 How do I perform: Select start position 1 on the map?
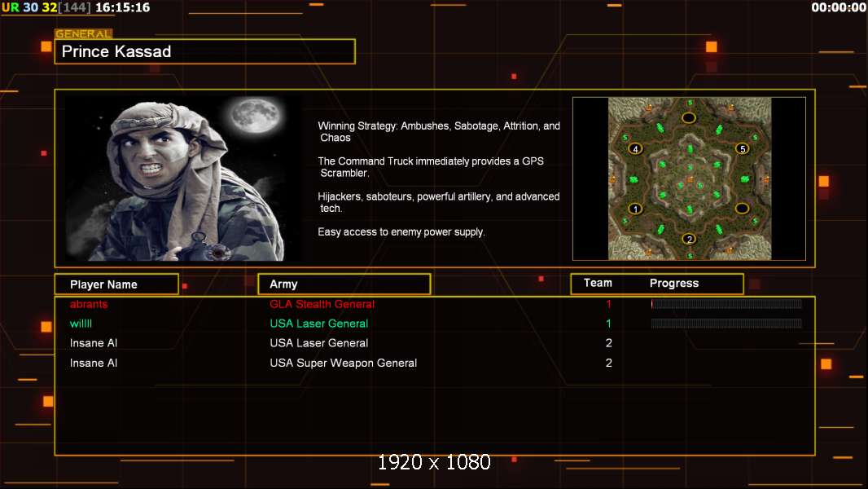pyautogui.click(x=635, y=209)
